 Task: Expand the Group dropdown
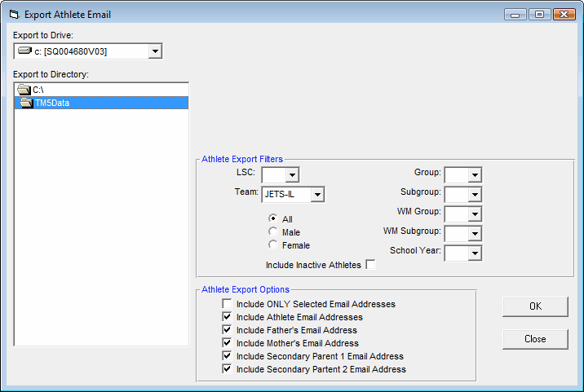475,174
